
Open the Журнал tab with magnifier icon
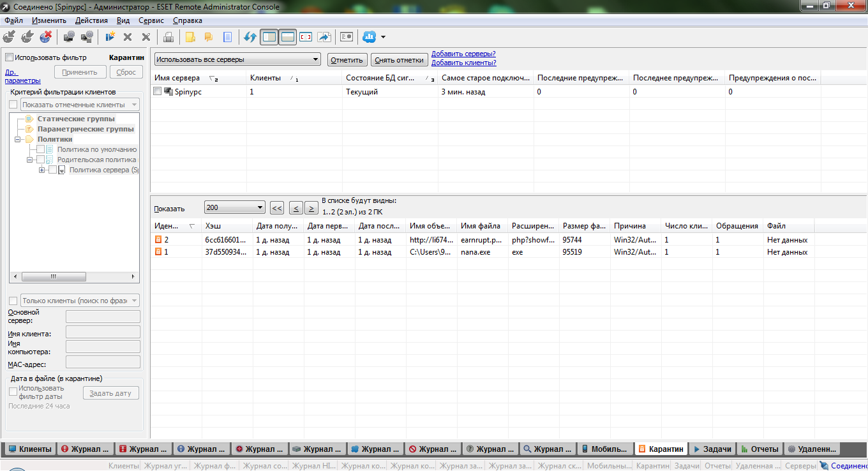548,449
